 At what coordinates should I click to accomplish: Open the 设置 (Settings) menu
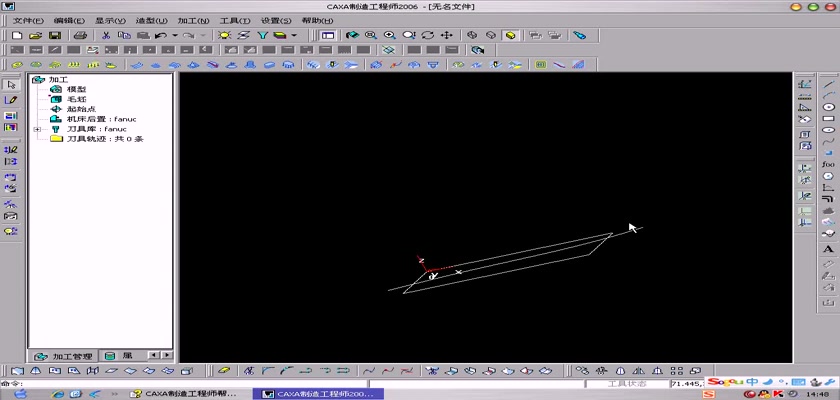pos(276,20)
